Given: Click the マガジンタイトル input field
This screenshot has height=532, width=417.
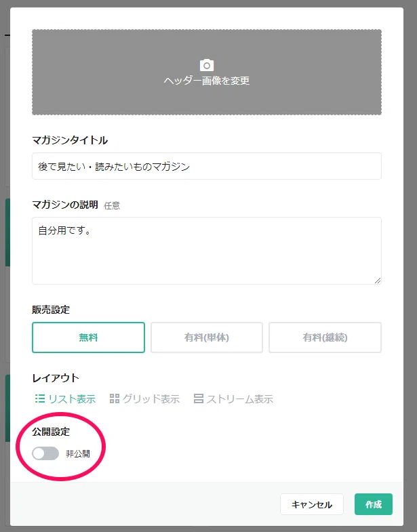Looking at the screenshot, I should 206,166.
